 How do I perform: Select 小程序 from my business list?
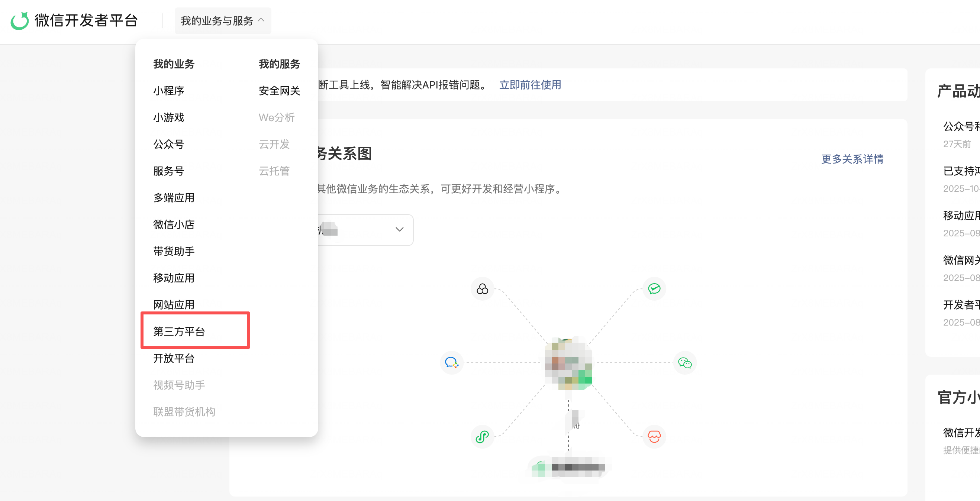point(168,91)
